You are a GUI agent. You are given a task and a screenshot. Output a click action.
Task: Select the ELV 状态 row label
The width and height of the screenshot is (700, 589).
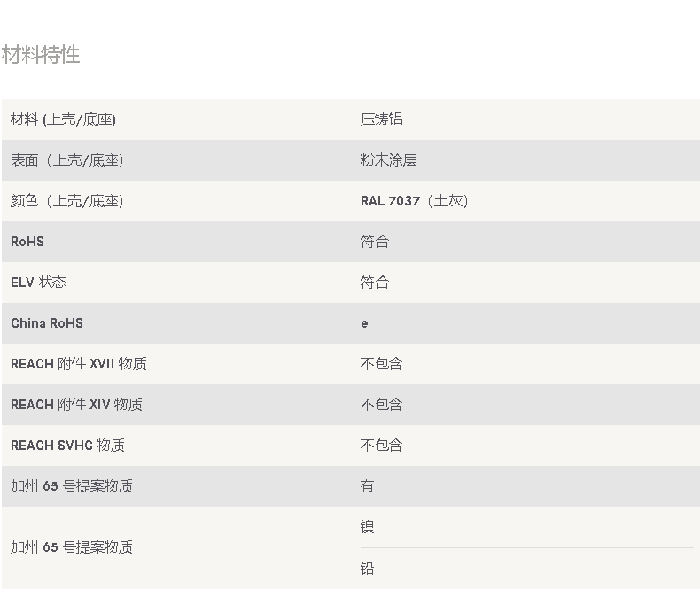tap(39, 283)
